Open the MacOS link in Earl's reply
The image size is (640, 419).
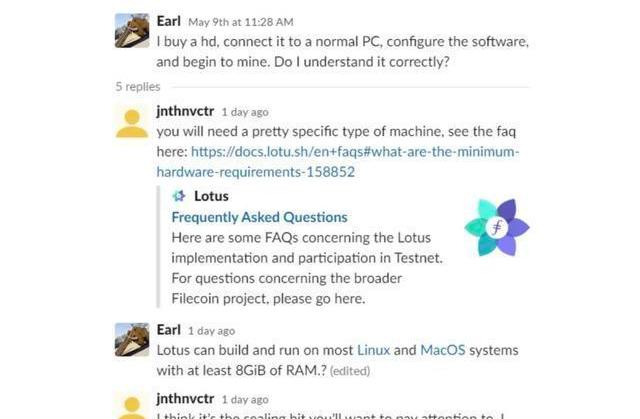click(x=442, y=350)
